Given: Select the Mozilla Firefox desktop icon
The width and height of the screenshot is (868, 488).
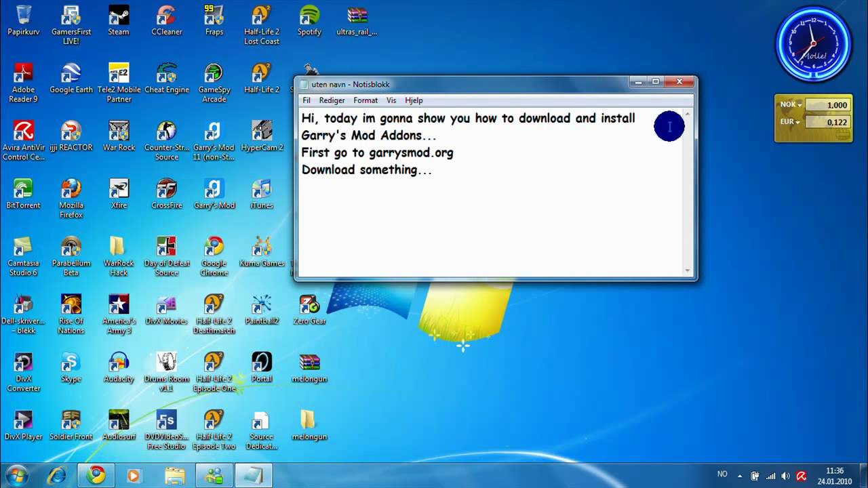Looking at the screenshot, I should coord(71,199).
